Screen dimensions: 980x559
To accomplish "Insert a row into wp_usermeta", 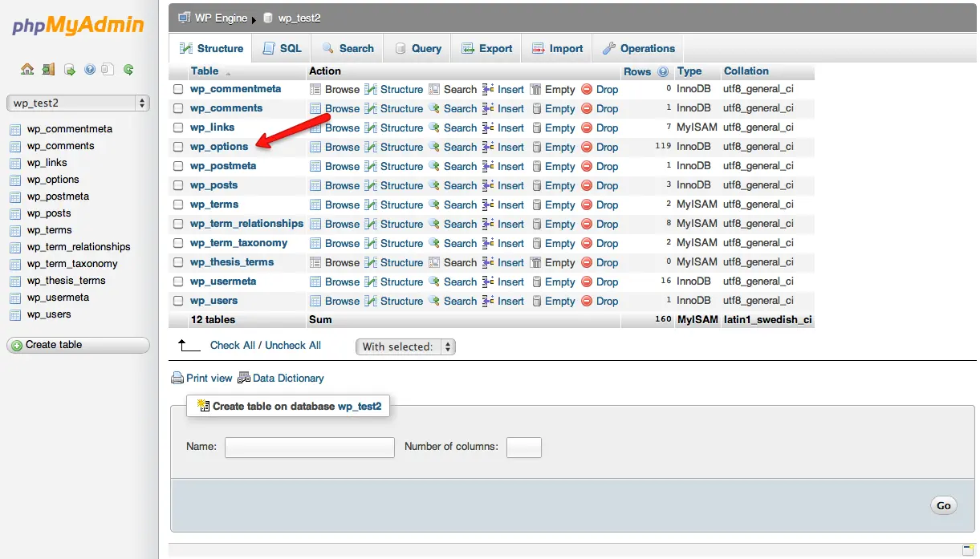I will tap(503, 282).
